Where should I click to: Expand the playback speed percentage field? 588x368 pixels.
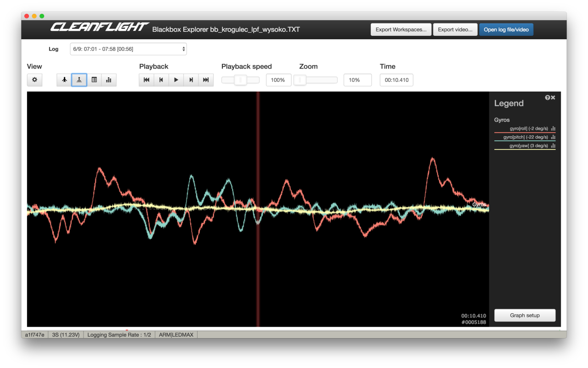[x=278, y=80]
